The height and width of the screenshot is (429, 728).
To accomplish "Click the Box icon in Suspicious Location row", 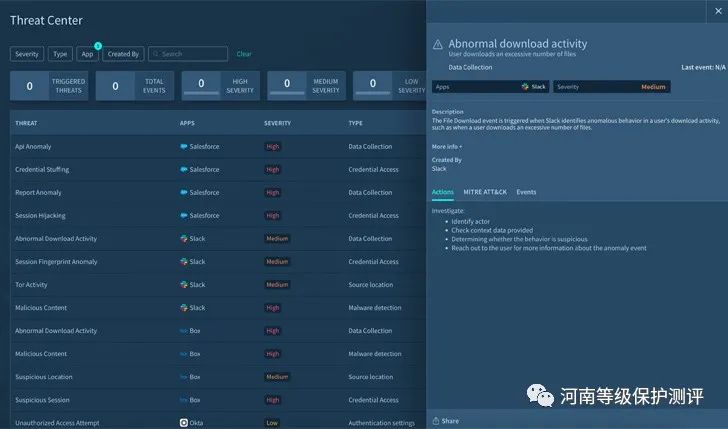I will [184, 377].
